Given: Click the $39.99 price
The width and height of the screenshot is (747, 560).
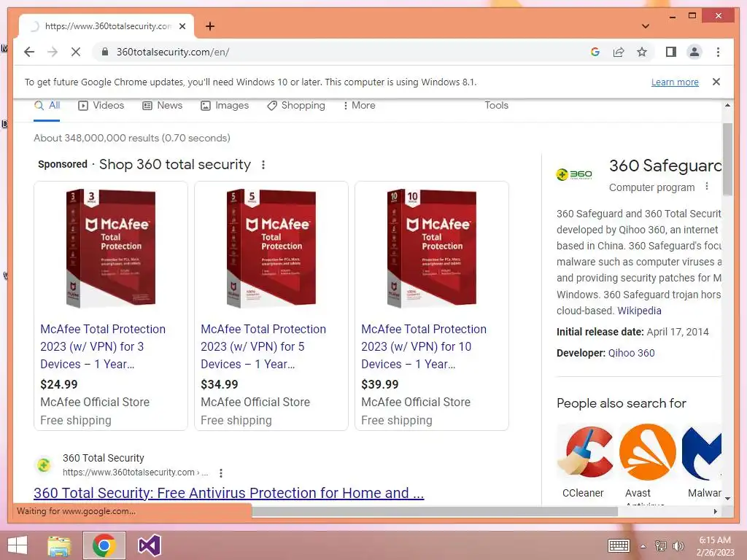Looking at the screenshot, I should tap(379, 384).
